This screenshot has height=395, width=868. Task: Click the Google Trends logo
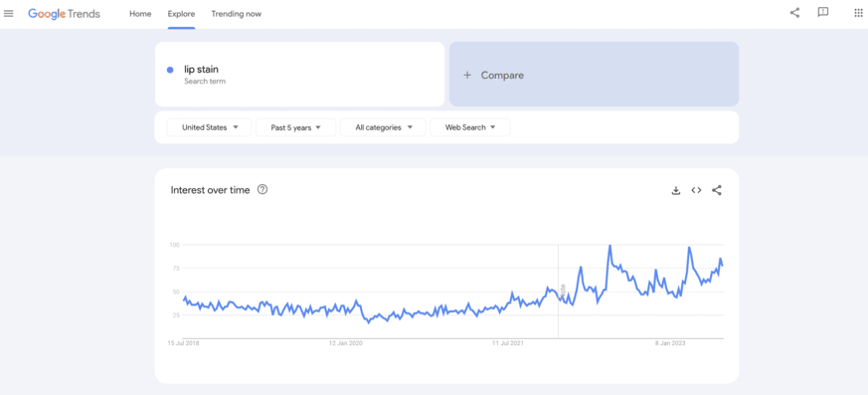[x=65, y=14]
